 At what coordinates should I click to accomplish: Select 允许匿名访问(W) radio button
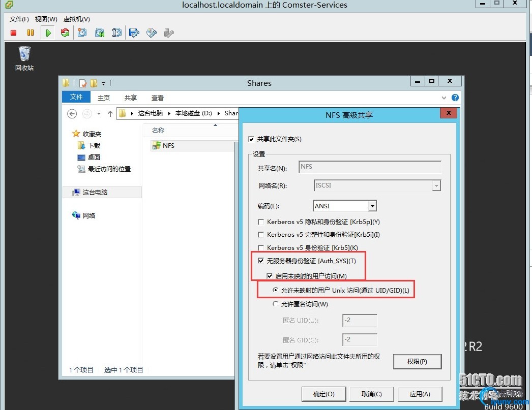275,304
